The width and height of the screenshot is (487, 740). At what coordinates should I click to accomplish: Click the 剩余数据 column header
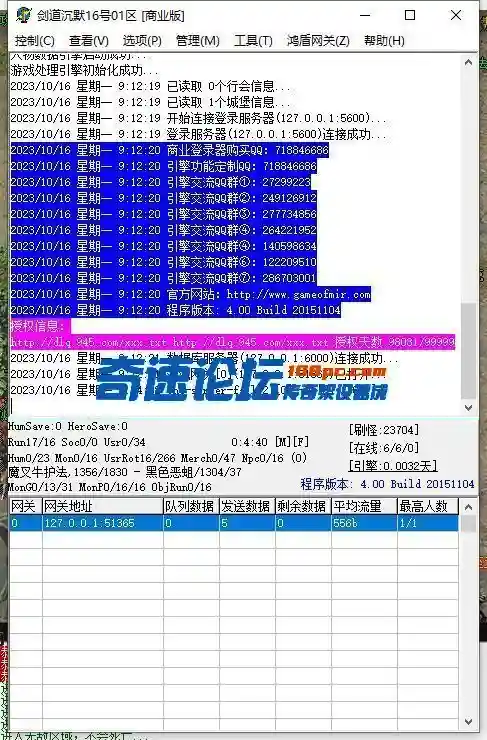pos(303,506)
